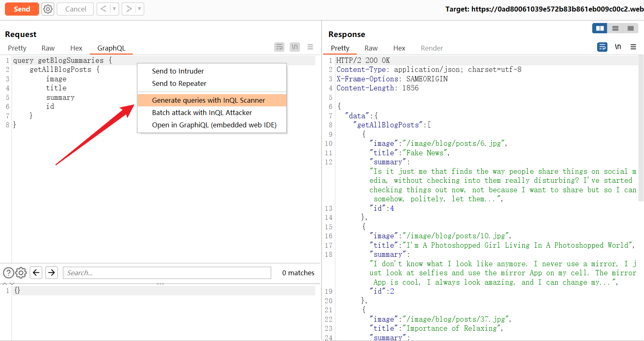Open request settings gear next to Send

[x=48, y=9]
